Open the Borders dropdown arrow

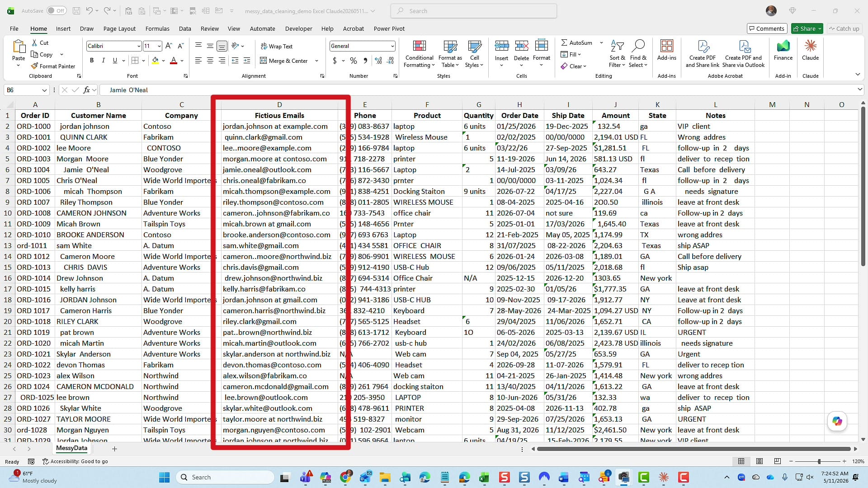coord(144,61)
